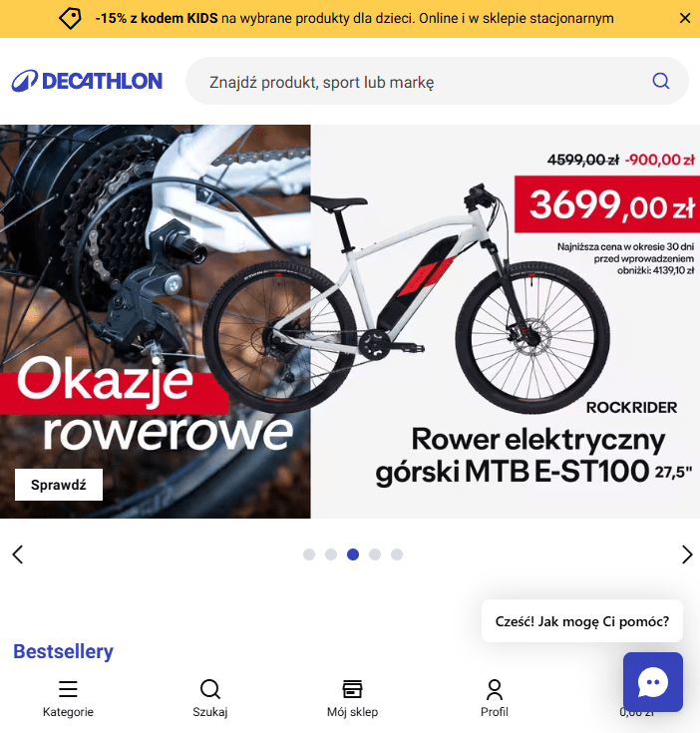Click the chat greeting message bubble
The image size is (700, 733).
point(582,621)
